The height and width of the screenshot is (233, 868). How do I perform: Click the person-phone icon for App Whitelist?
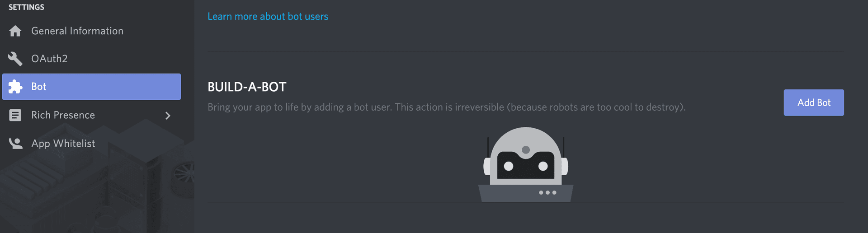(15, 144)
